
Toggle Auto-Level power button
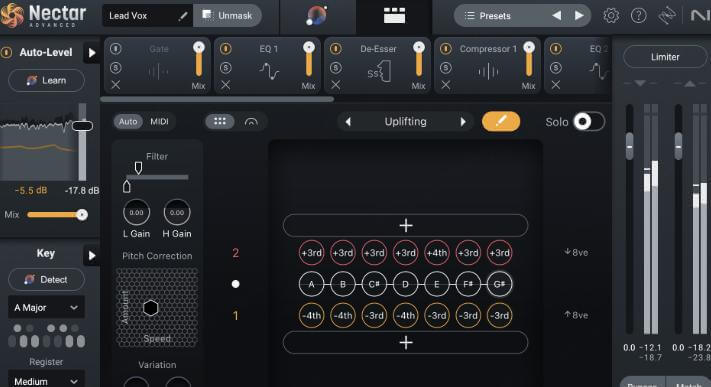coord(6,53)
